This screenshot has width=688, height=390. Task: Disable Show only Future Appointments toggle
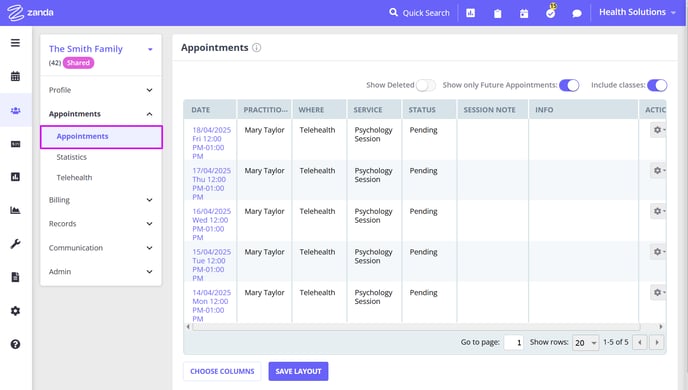pos(569,85)
